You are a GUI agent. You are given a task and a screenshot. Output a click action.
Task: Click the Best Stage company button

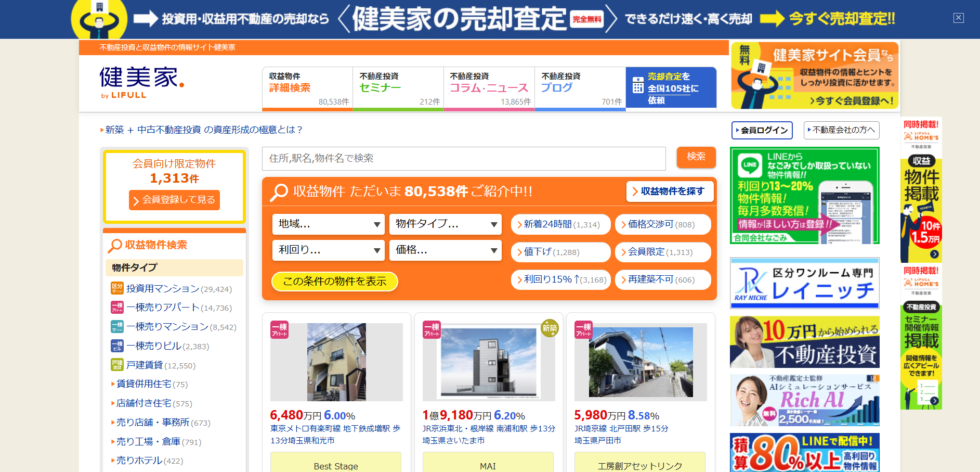point(336,463)
